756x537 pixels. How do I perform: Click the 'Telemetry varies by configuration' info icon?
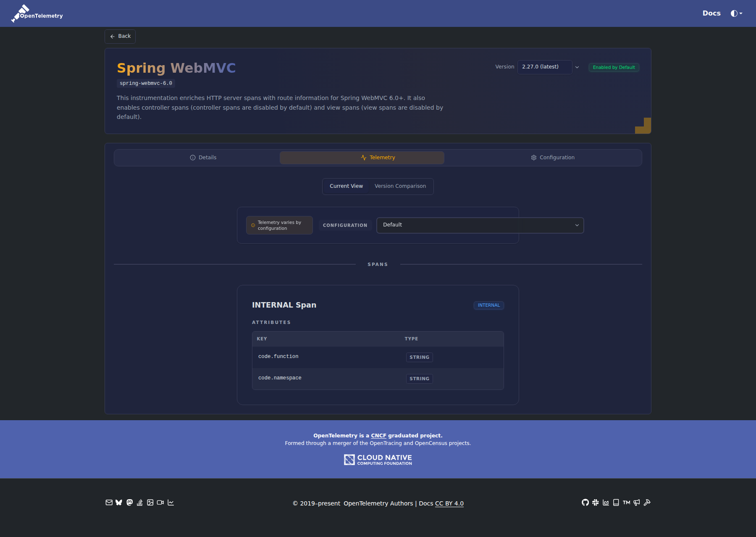pyautogui.click(x=253, y=225)
